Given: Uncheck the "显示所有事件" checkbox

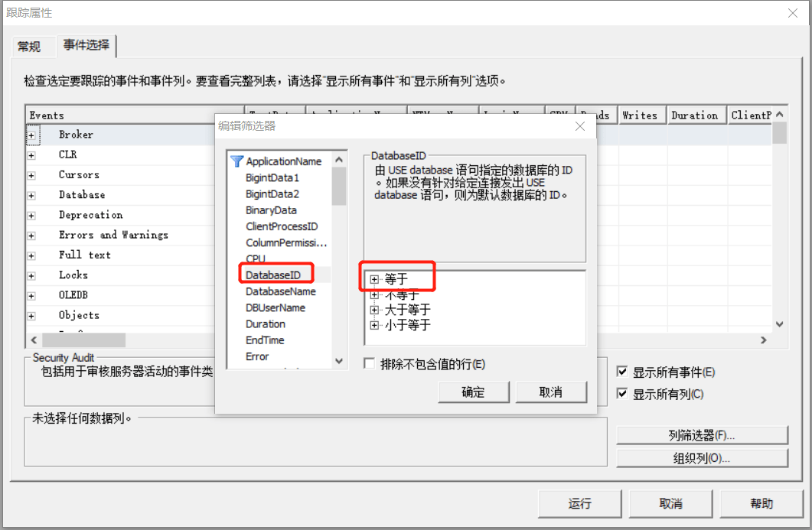Looking at the screenshot, I should pos(622,371).
